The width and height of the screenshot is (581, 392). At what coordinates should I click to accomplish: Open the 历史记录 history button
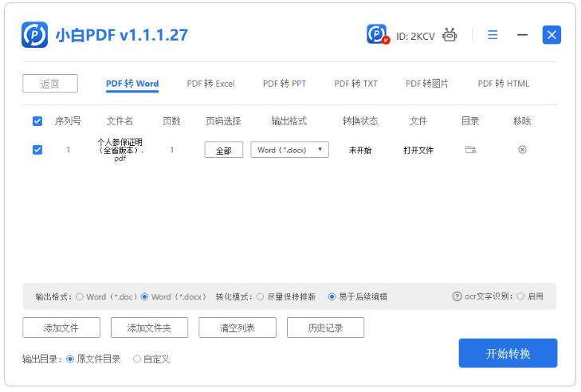pos(325,327)
